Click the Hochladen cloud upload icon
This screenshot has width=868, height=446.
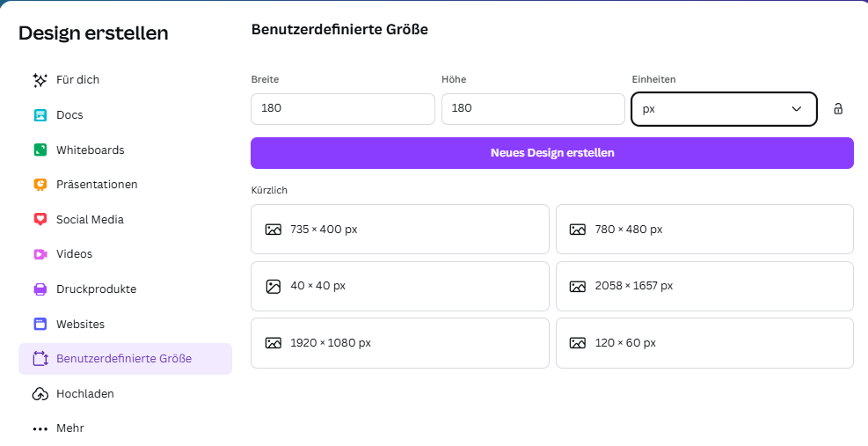click(x=40, y=394)
